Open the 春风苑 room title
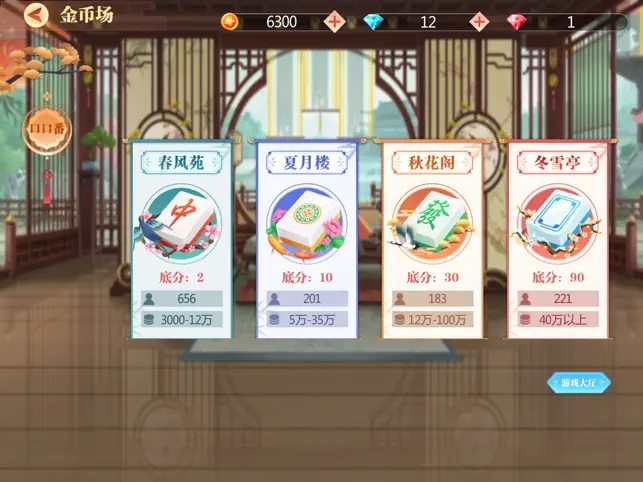The width and height of the screenshot is (643, 482). tap(181, 162)
